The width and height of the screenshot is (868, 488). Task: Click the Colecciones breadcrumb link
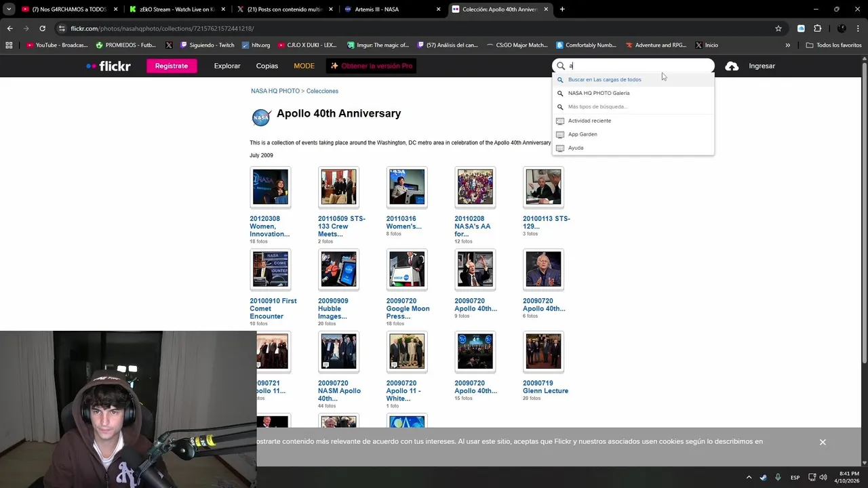click(322, 91)
